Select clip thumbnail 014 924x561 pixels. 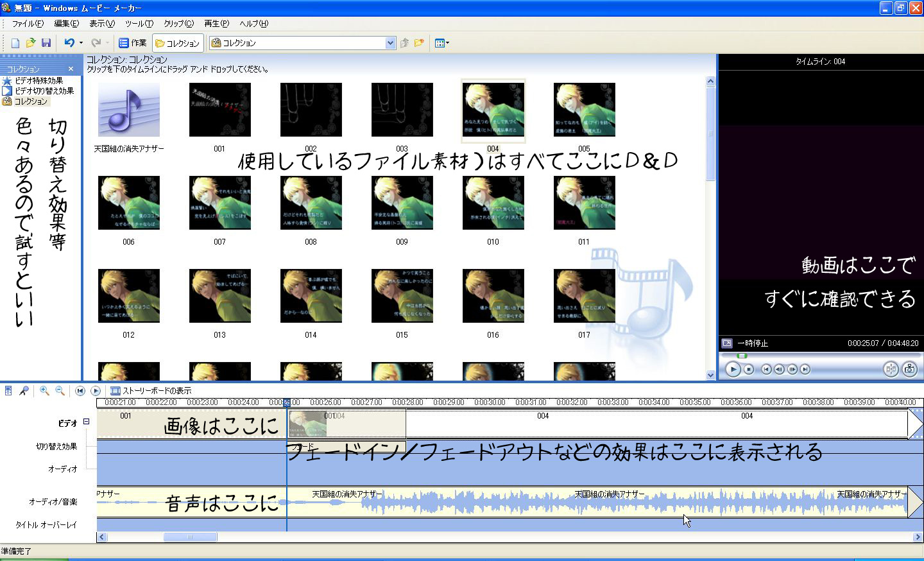click(x=311, y=296)
